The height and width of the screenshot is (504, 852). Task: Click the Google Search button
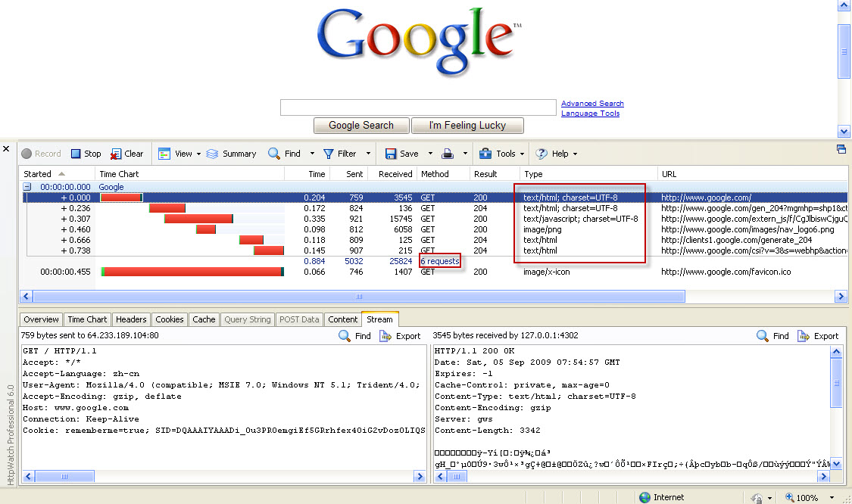click(x=361, y=126)
